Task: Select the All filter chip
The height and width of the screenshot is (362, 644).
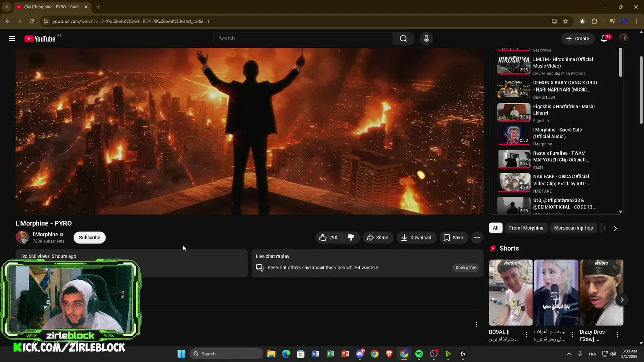Action: [495, 228]
